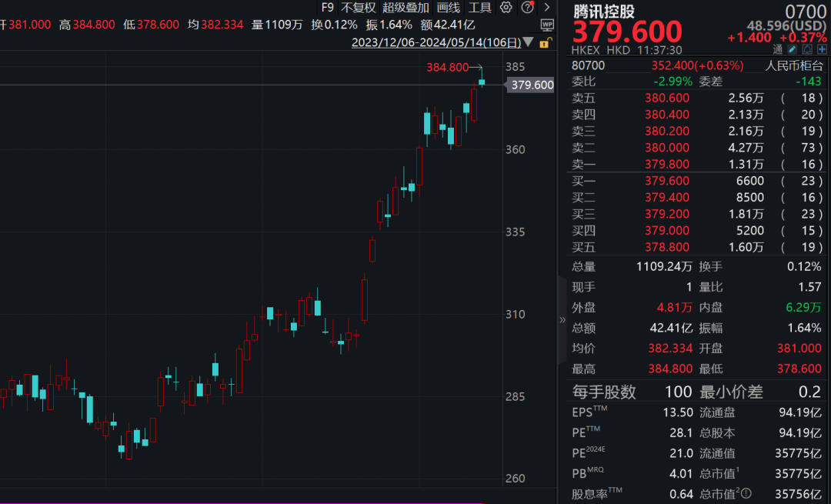Click the PB MRQ value 4.01
This screenshot has height=504, width=831.
681,474
